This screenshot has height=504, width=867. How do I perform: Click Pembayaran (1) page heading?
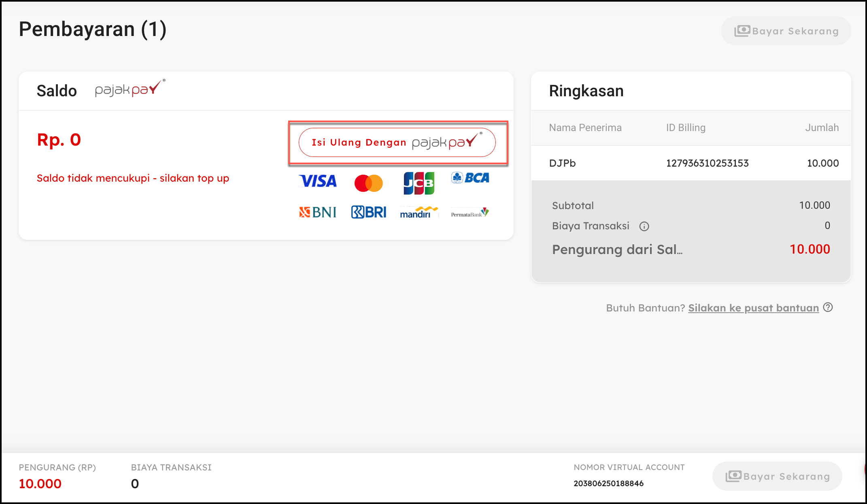pyautogui.click(x=93, y=29)
